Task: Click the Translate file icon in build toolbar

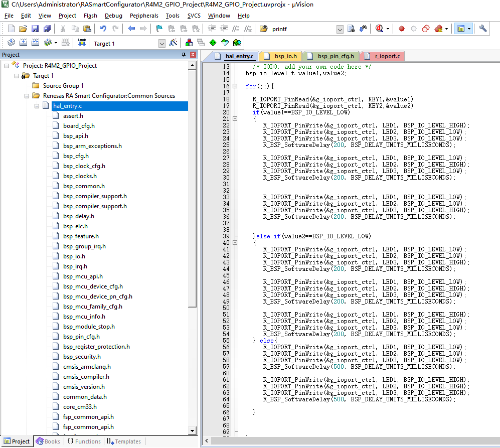Action: point(11,43)
